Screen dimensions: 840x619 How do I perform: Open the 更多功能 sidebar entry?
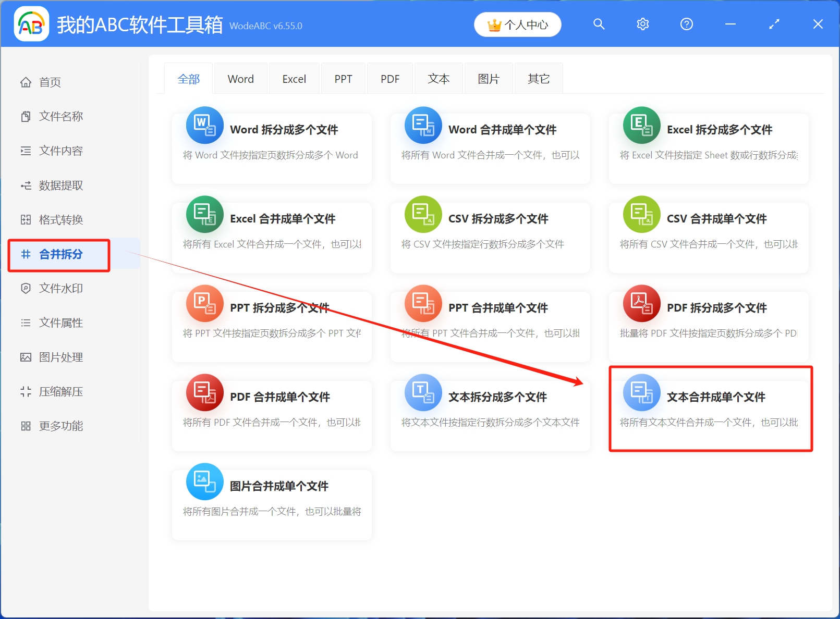point(59,426)
